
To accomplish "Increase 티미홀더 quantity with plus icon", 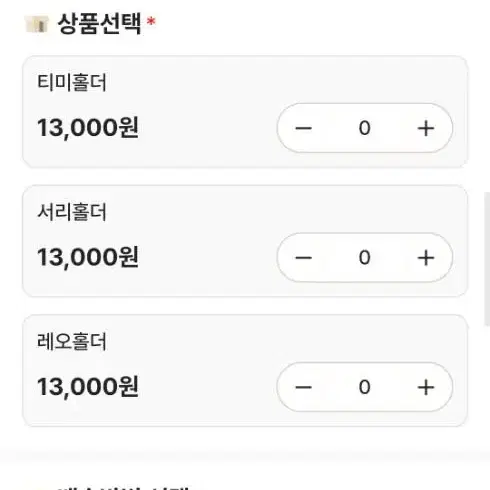I will click(426, 128).
